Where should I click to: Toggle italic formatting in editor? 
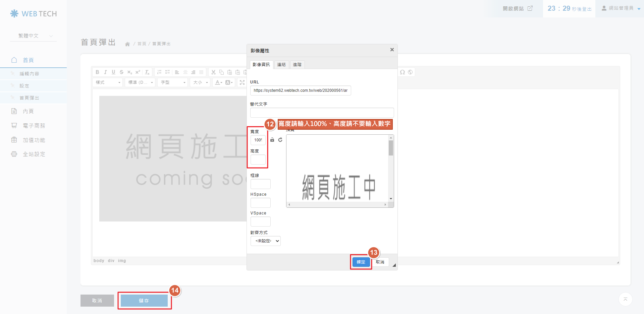[x=105, y=72]
